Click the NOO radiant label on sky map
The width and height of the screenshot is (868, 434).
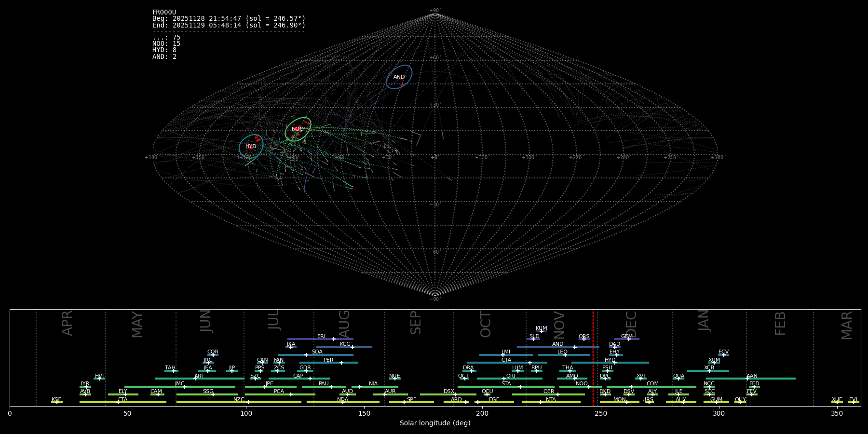pos(298,129)
